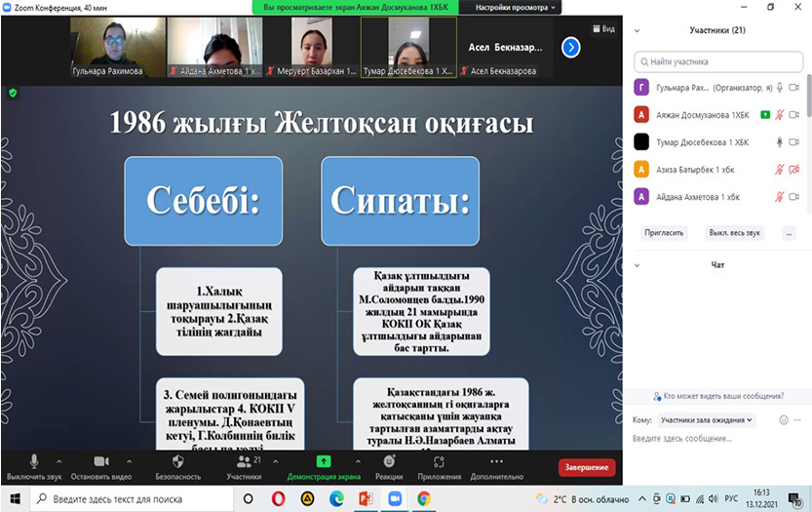Open Настройки просмотра view options menu
The width and height of the screenshot is (812, 512).
(x=517, y=7)
